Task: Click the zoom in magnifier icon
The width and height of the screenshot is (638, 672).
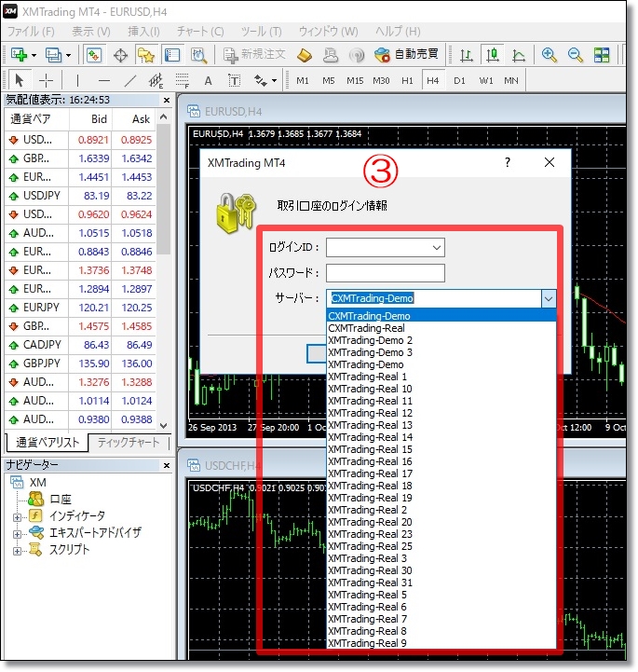Action: click(x=549, y=55)
